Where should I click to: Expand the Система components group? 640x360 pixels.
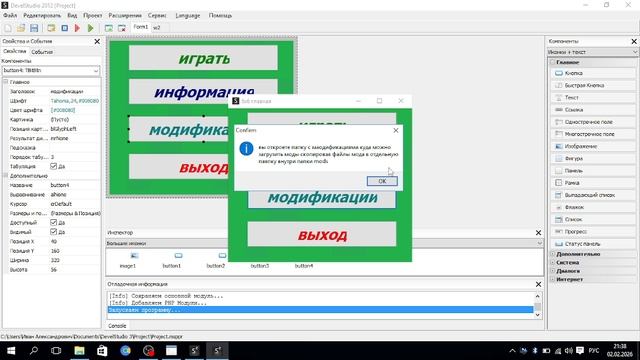(552, 262)
